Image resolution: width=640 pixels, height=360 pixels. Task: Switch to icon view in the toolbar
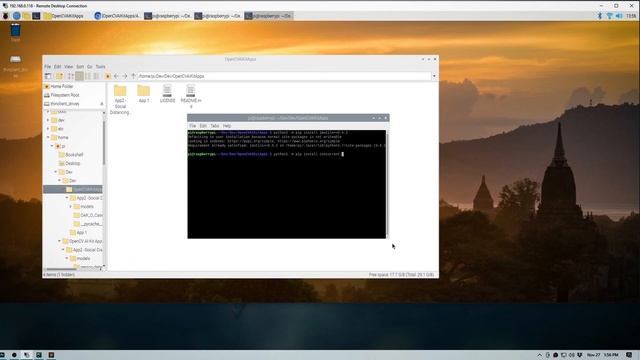pyautogui.click(x=71, y=76)
